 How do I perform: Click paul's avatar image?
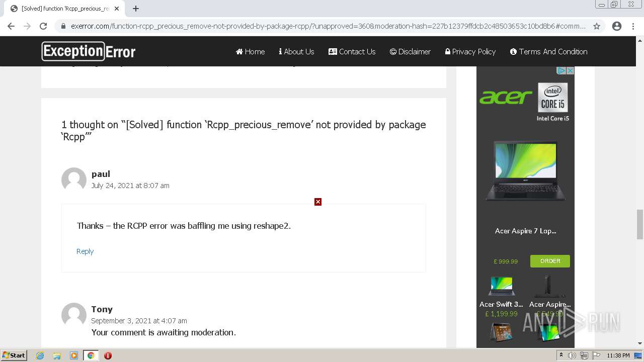click(x=74, y=180)
